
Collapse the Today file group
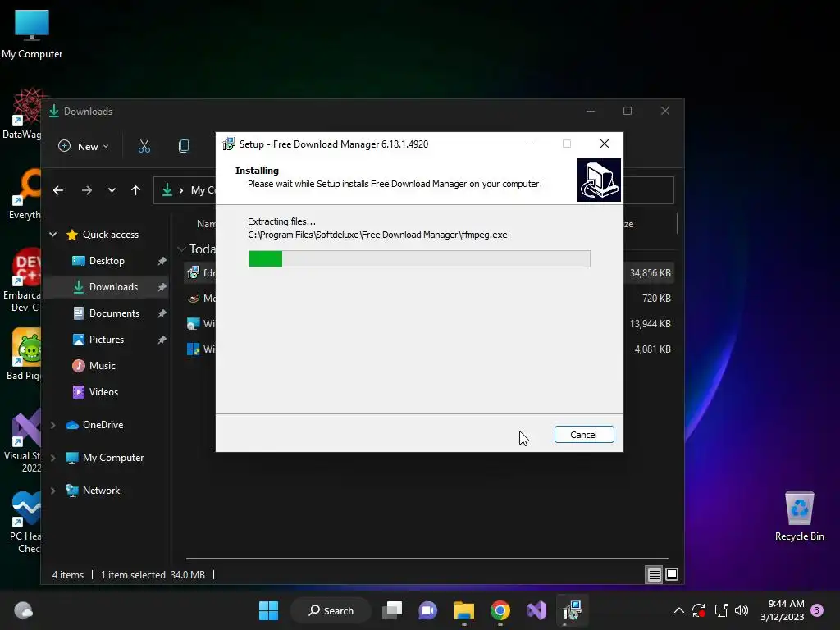(x=181, y=249)
